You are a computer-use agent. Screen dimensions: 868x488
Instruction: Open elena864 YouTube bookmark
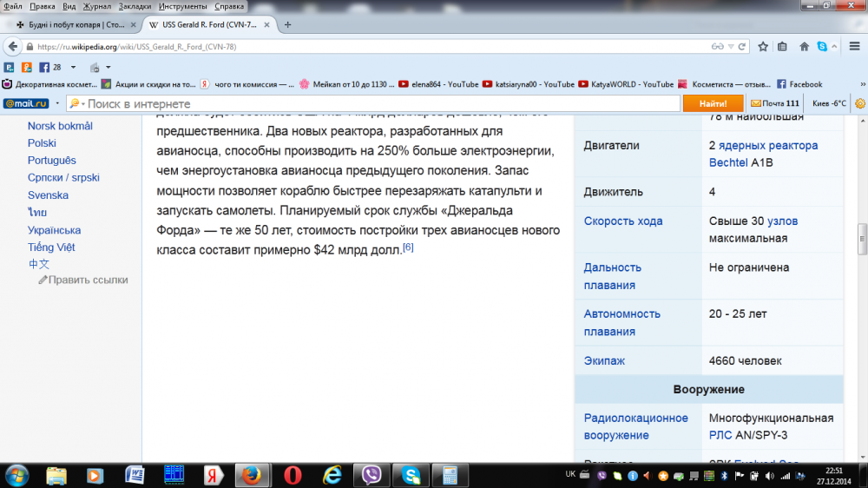[x=438, y=84]
